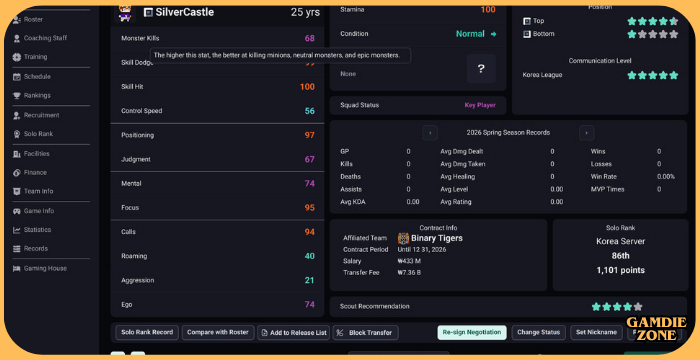Click the Set Nickname button
The image size is (700, 360).
[596, 333]
